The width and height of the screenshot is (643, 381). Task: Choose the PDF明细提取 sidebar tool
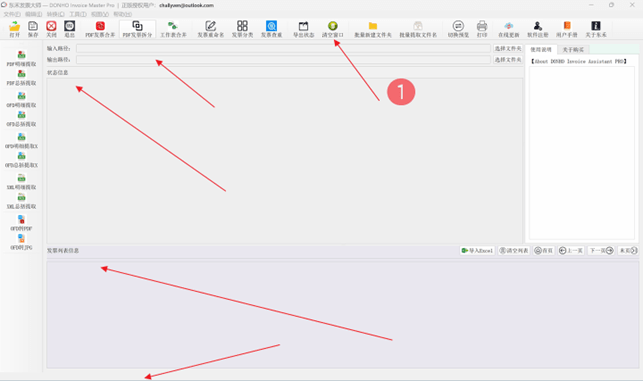(21, 58)
